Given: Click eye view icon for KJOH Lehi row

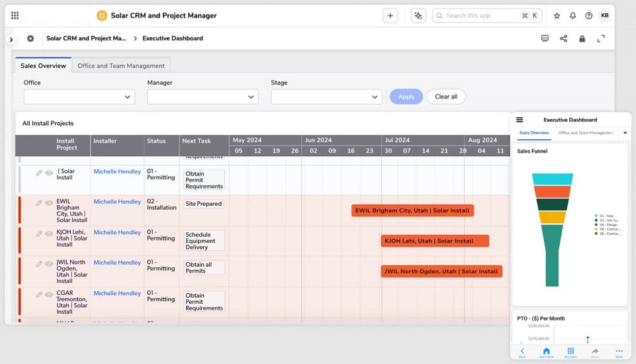Looking at the screenshot, I should click(x=49, y=234).
